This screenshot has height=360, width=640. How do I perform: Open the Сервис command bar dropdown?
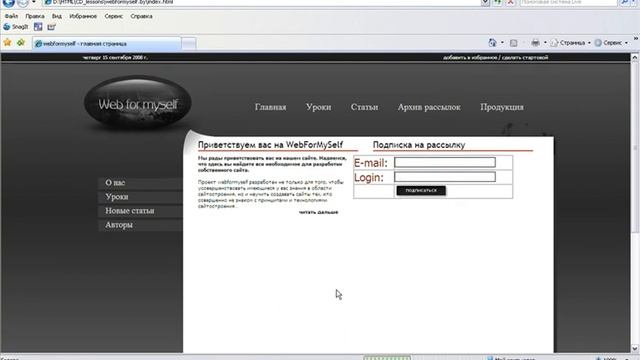pos(611,42)
